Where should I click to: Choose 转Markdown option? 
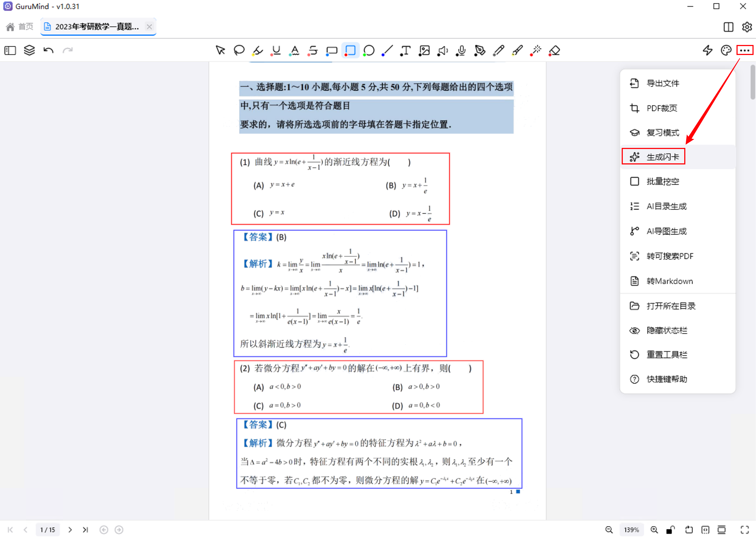(x=677, y=281)
